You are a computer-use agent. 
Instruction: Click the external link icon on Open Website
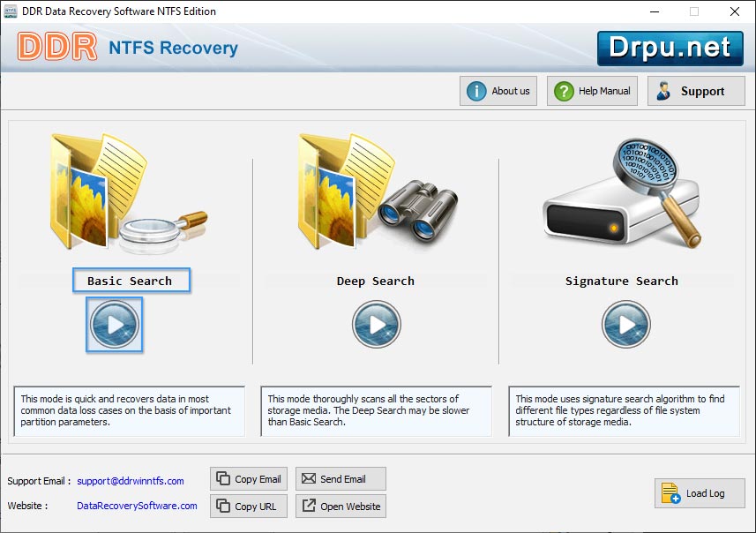click(309, 506)
